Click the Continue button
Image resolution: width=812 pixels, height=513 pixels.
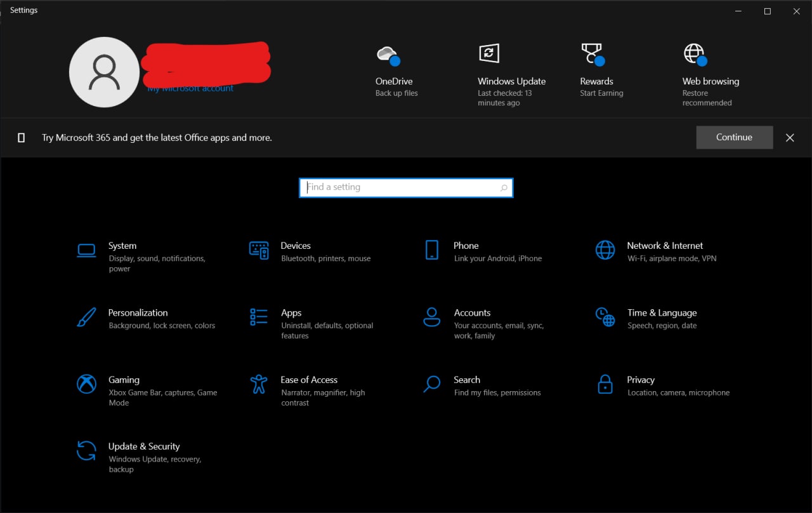(x=735, y=137)
